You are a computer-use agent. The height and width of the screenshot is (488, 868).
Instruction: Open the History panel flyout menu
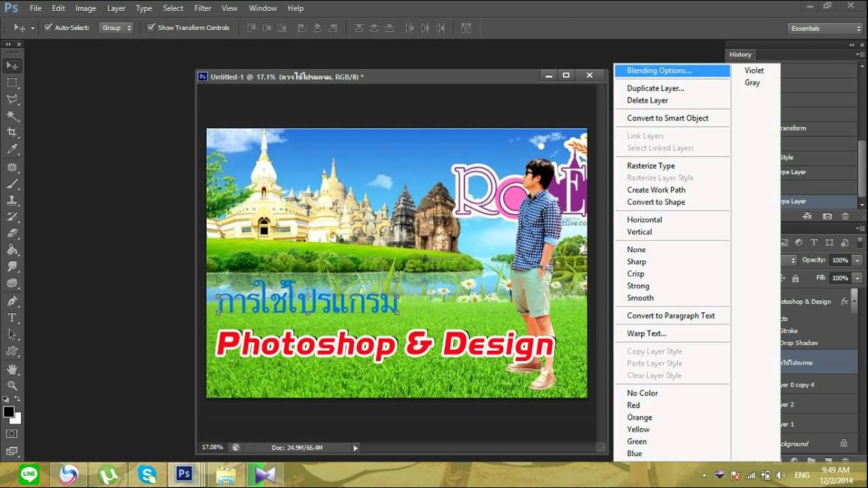(859, 54)
